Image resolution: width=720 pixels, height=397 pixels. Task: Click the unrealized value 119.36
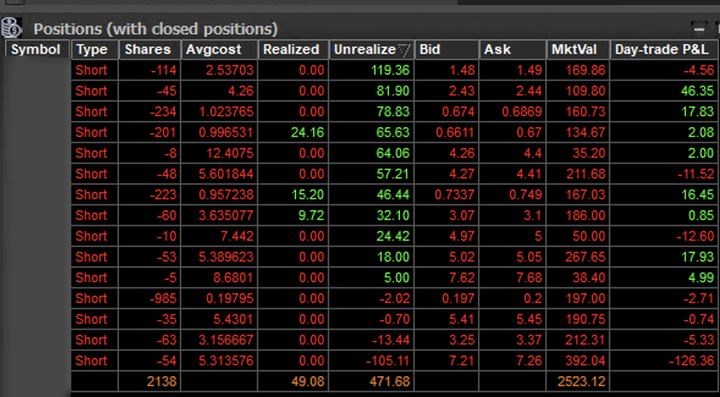[371, 70]
